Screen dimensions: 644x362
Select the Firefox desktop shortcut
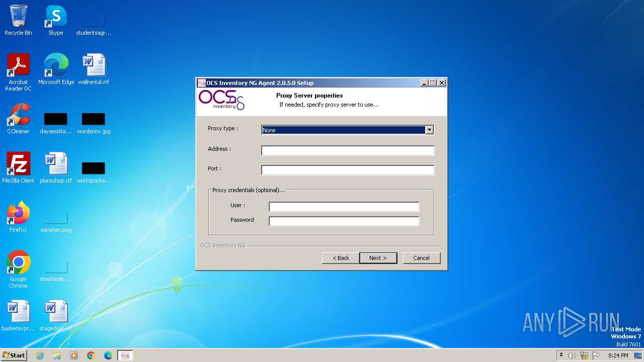pyautogui.click(x=18, y=217)
